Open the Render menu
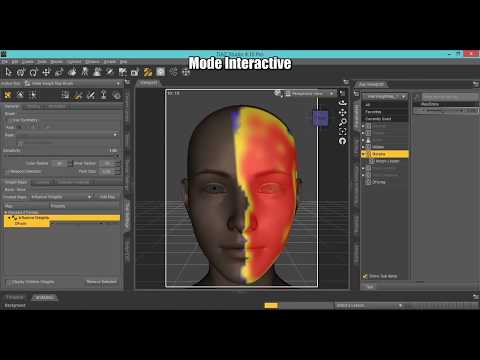480x360 pixels. 57,62
